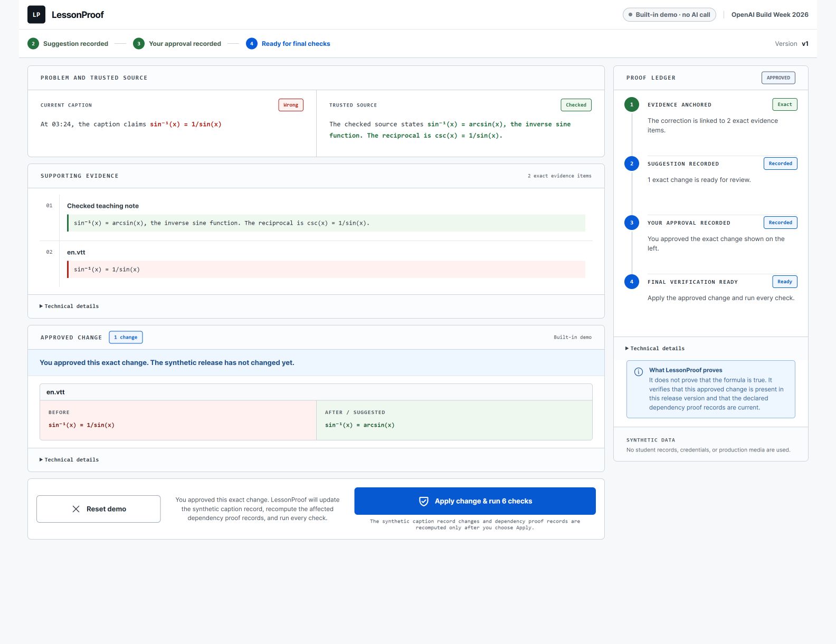The image size is (836, 644).
Task: Expand Technical details under Approved Change
Action: point(69,460)
